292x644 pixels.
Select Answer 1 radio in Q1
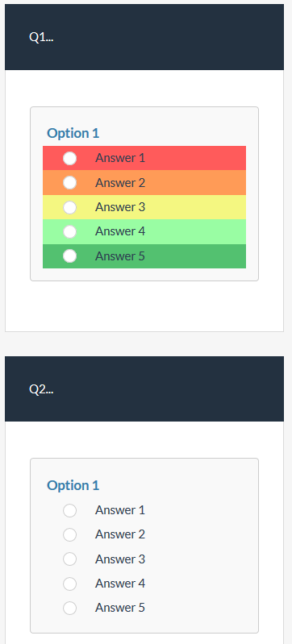tap(69, 158)
